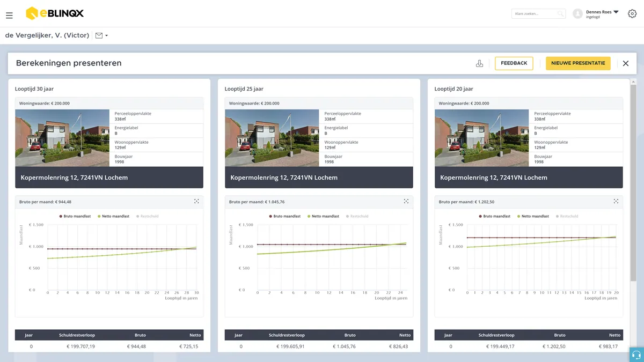This screenshot has width=644, height=362.
Task: Click Bruto per maand € 1.045,76 label
Action: point(257,202)
